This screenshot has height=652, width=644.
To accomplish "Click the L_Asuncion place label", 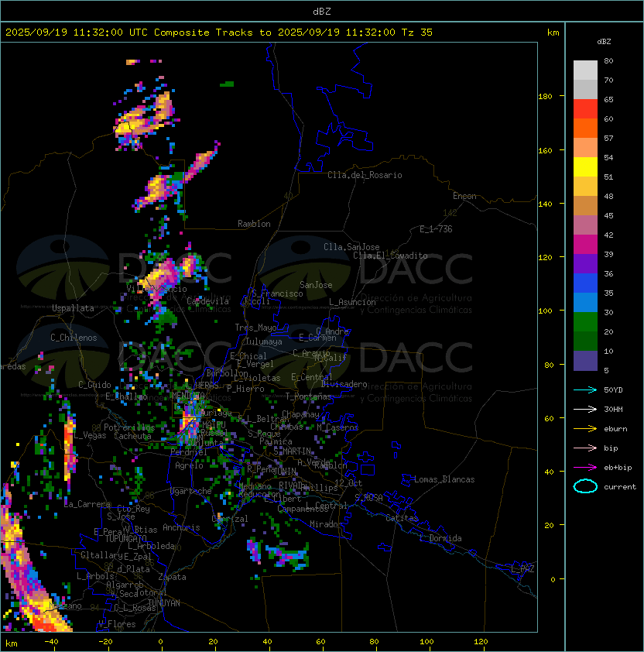I will [352, 302].
